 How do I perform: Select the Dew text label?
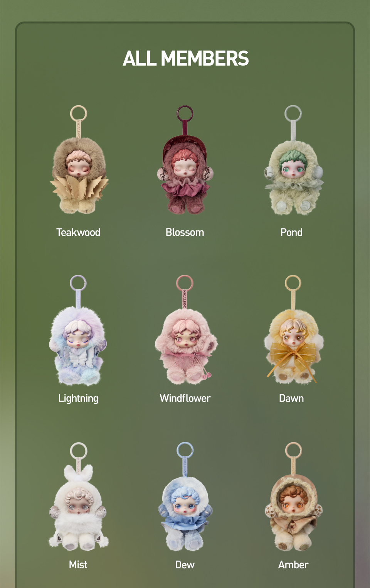185,564
